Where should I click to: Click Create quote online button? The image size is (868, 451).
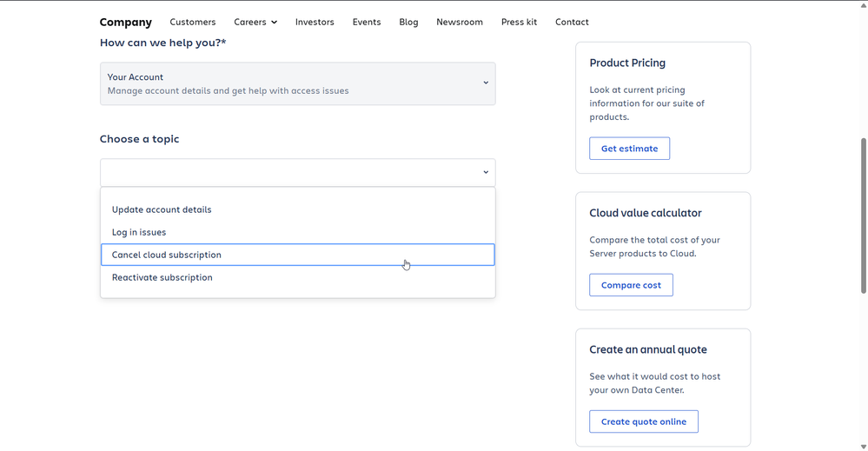point(644,421)
